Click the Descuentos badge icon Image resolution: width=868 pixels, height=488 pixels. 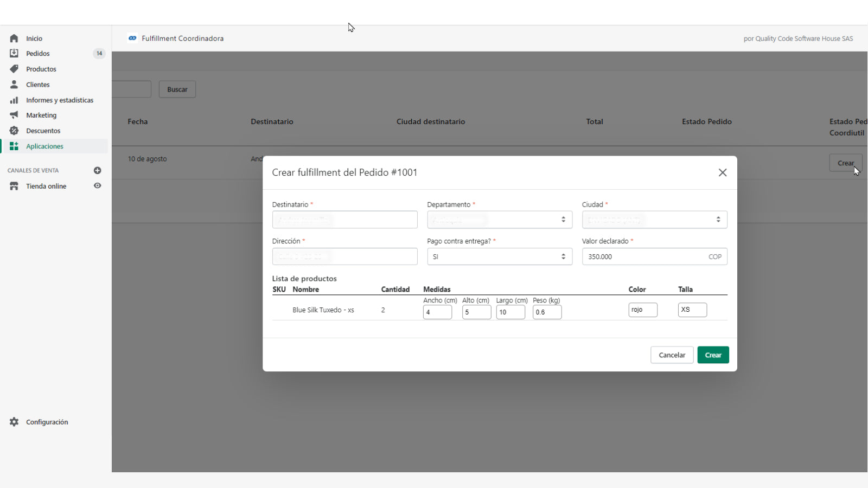pos(14,131)
